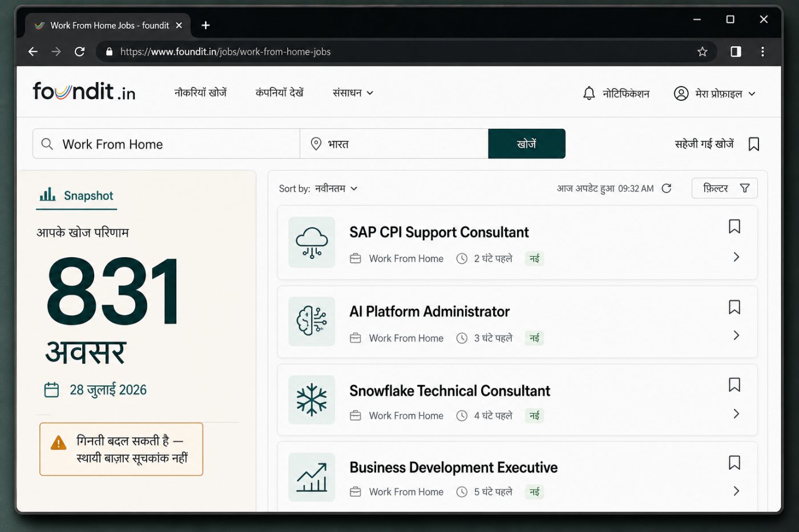Viewport: 799px width, 532px height.
Task: Save the Snowflake Technical Consultant job
Action: tap(735, 385)
